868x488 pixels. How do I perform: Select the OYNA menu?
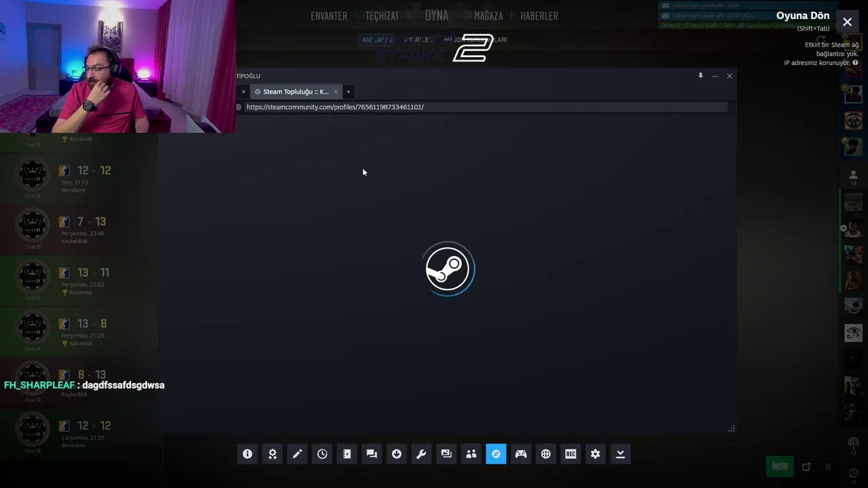437,15
